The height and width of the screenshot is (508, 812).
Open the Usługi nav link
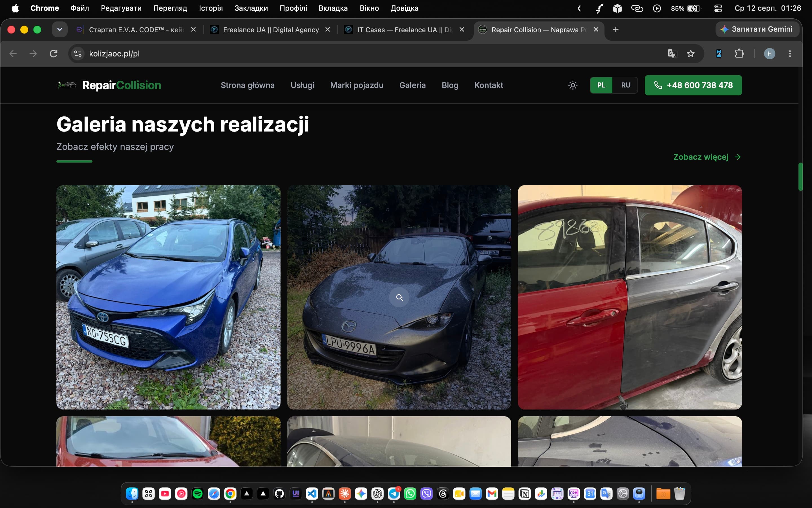(x=302, y=85)
